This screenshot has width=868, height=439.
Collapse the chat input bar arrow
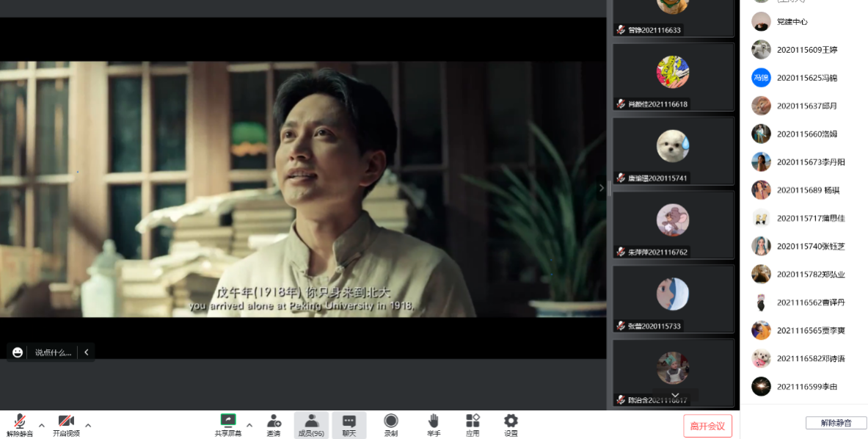click(87, 352)
